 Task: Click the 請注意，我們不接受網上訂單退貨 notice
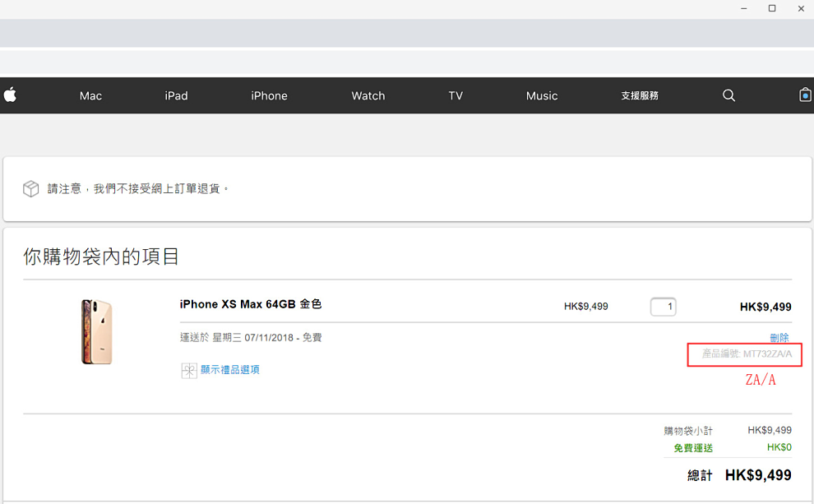click(137, 188)
